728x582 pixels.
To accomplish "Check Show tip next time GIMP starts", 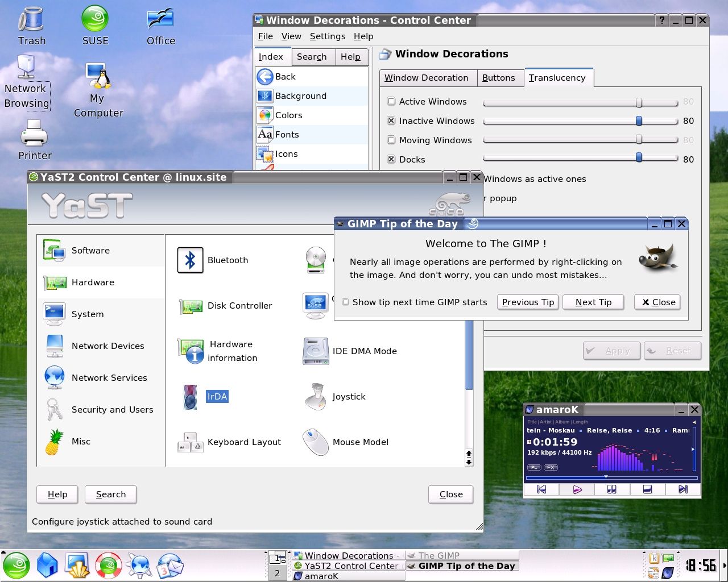I will 345,302.
